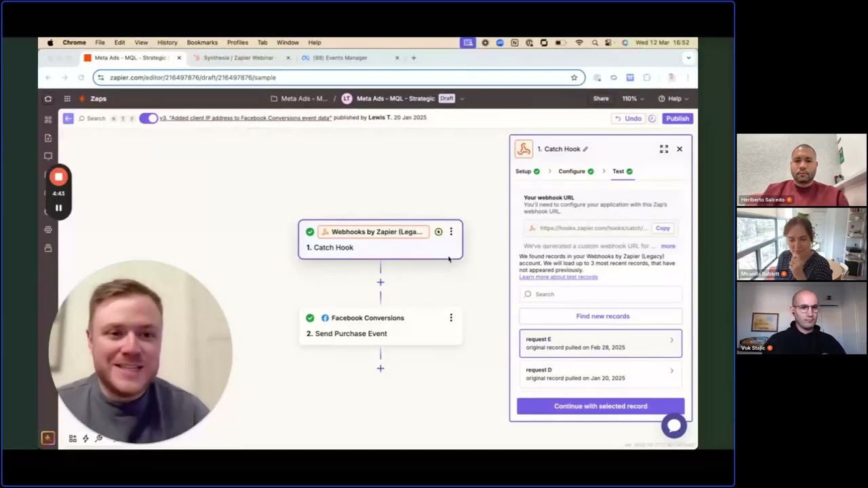
Task: Click the Search field in the editor toolbar
Action: coord(106,119)
